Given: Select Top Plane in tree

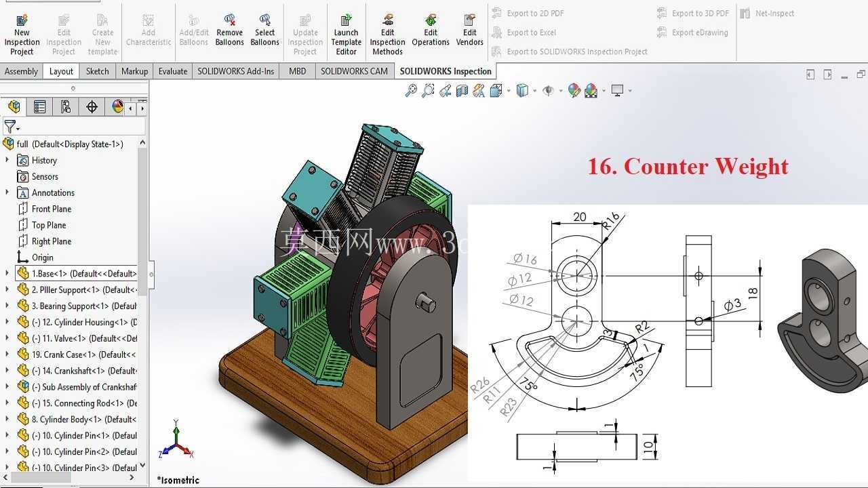Looking at the screenshot, I should tap(42, 225).
